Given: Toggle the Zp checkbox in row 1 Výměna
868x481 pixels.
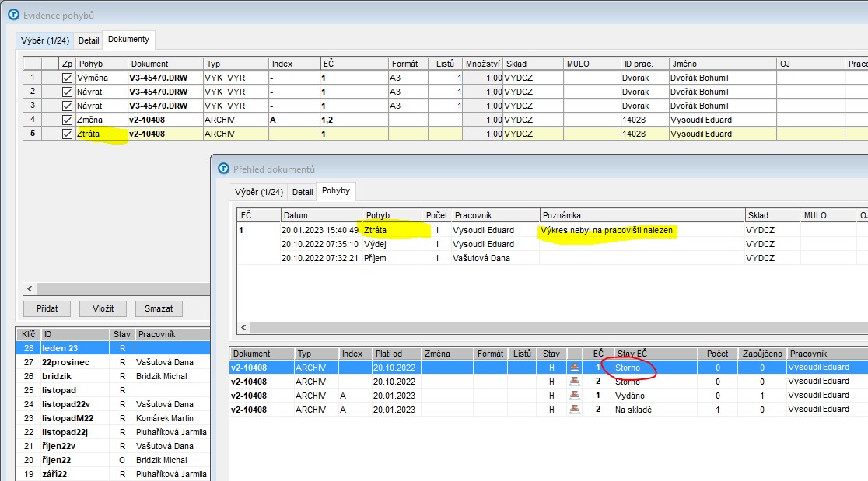Looking at the screenshot, I should point(67,78).
